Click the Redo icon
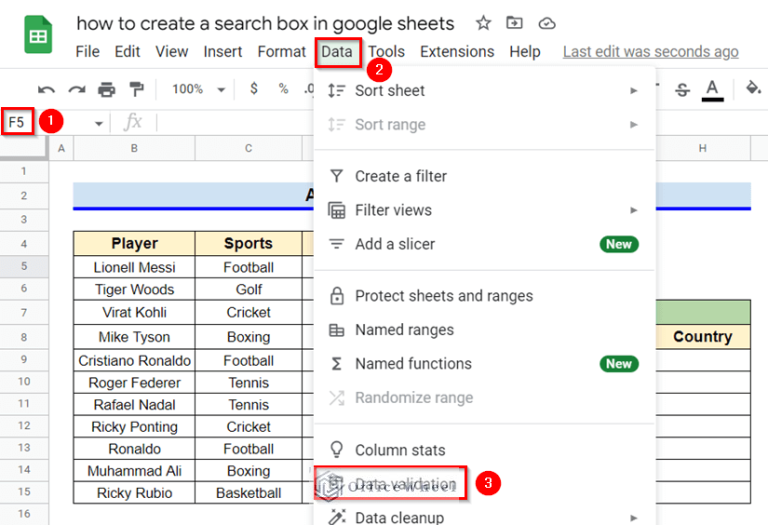Image resolution: width=768 pixels, height=525 pixels. 77,90
